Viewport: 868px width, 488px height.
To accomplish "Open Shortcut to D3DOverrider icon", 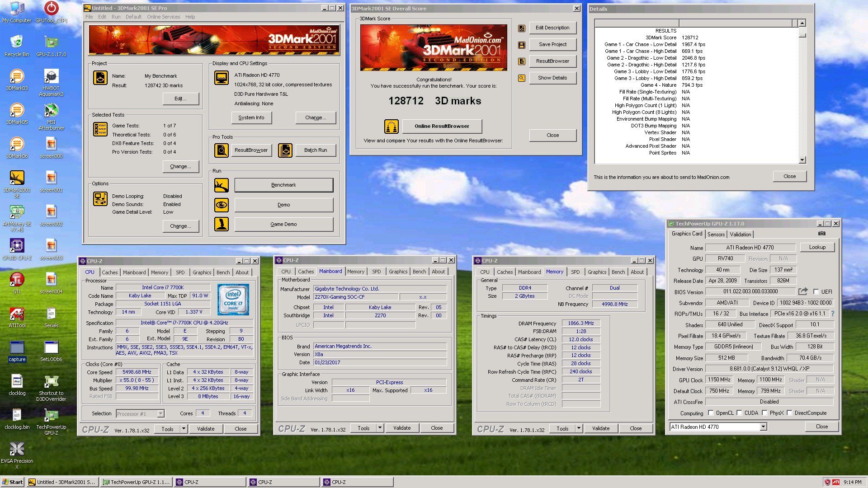I will [51, 387].
